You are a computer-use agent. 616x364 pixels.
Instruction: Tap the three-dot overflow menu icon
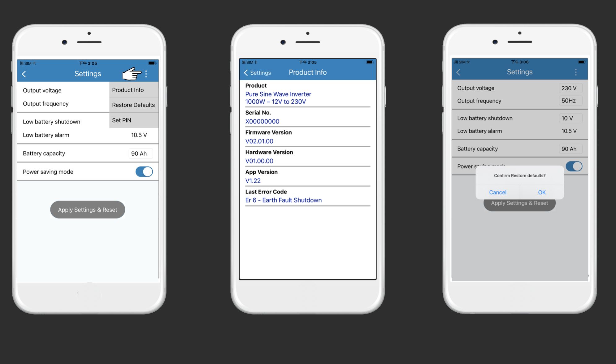(x=147, y=73)
